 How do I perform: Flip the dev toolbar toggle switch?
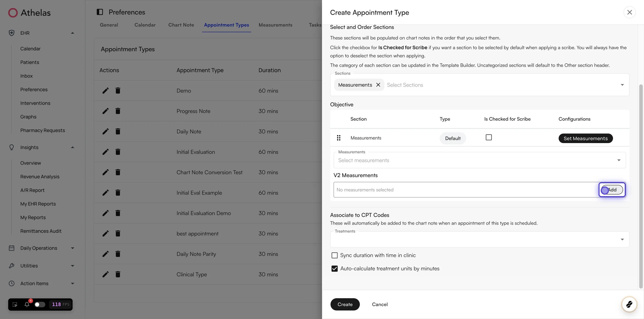40,305
